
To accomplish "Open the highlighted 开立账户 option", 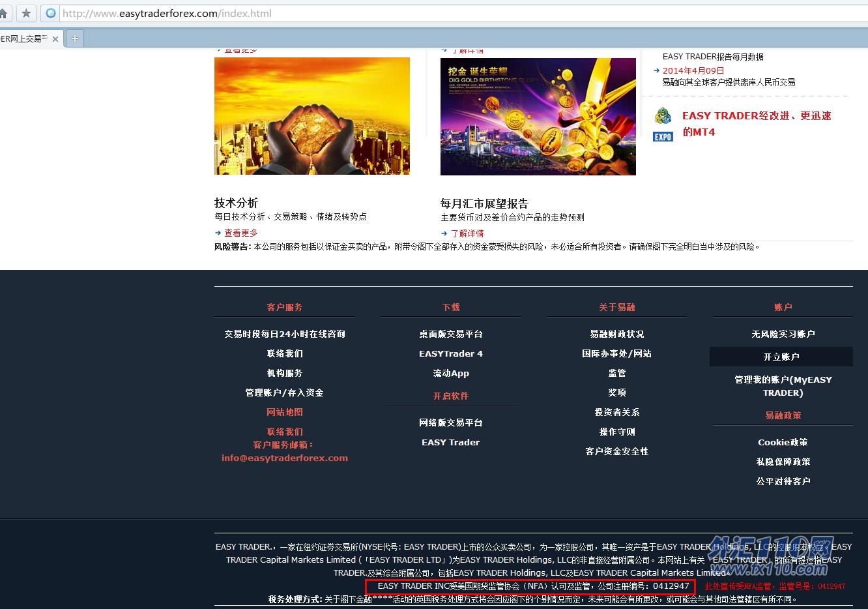I will 782,357.
